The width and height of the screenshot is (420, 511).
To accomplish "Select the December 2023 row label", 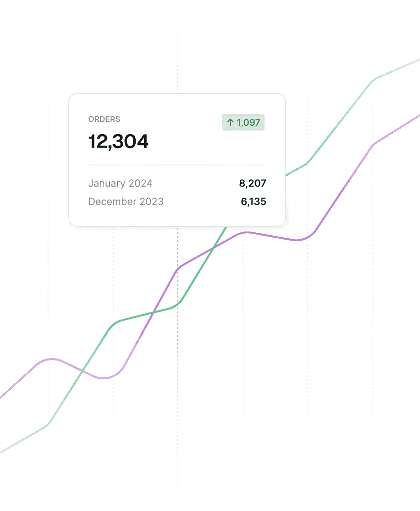I will click(x=126, y=202).
